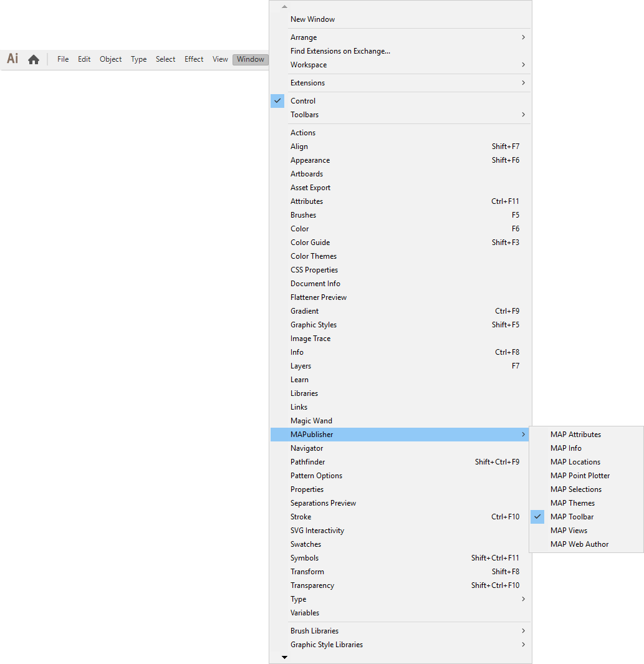Click the Illustrator Ai logo icon
This screenshot has width=644, height=664.
[12, 59]
